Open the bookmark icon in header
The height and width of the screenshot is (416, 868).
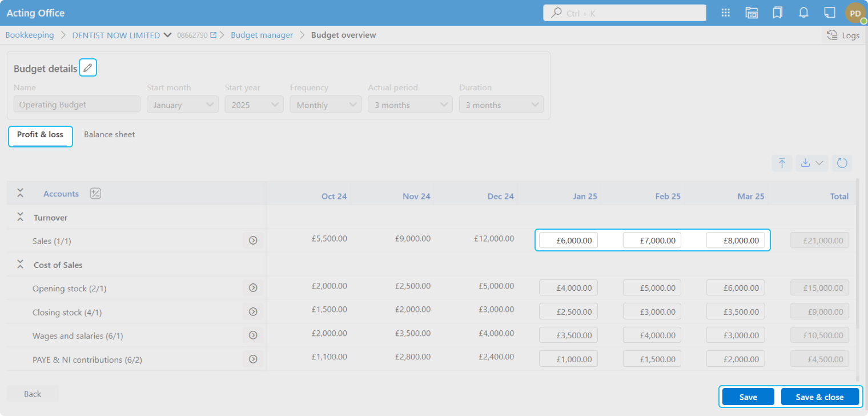777,13
